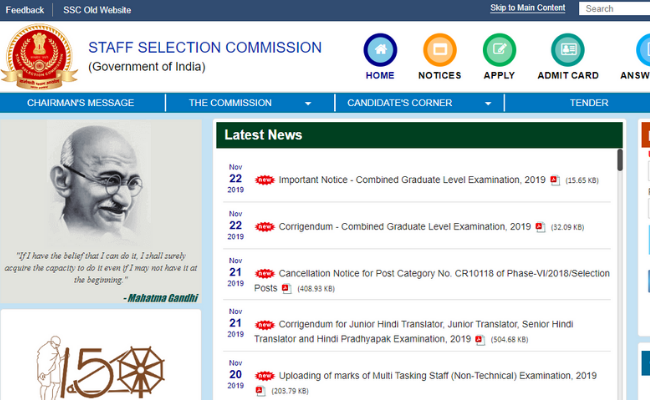Click PDF icon beside Cancellation Notice Posts
Image resolution: width=650 pixels, height=400 pixels.
click(x=286, y=288)
